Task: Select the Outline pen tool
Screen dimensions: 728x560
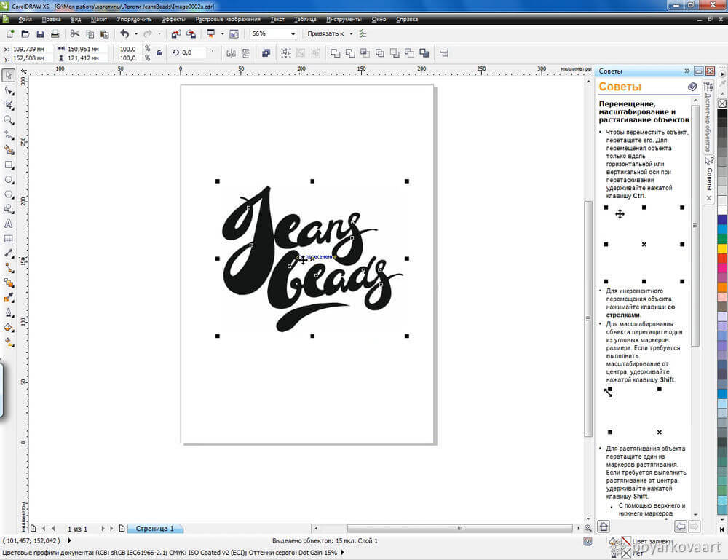Action: 9,312
